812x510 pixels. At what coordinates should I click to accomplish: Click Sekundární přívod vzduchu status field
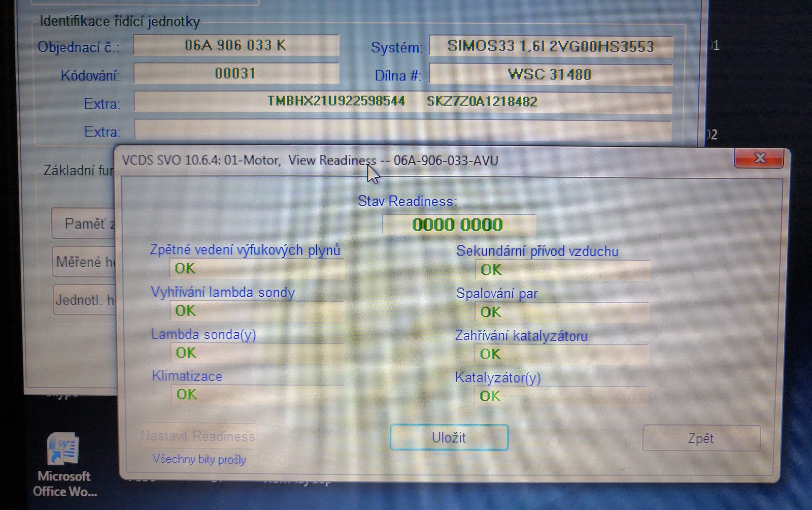click(562, 270)
